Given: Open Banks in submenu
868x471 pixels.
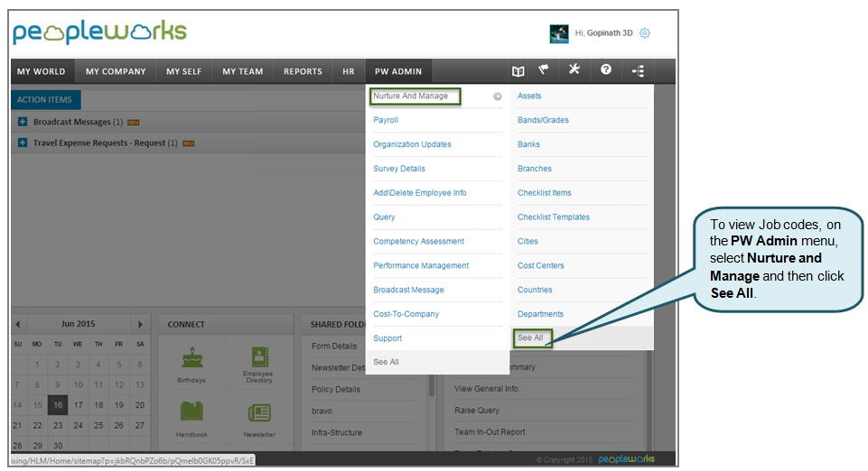Looking at the screenshot, I should [528, 144].
